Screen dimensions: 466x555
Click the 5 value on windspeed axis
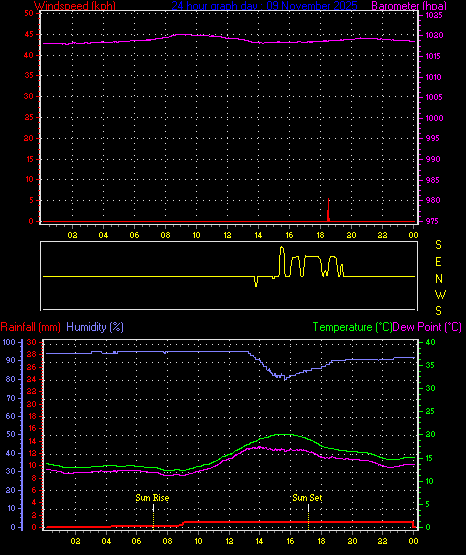pos(31,200)
